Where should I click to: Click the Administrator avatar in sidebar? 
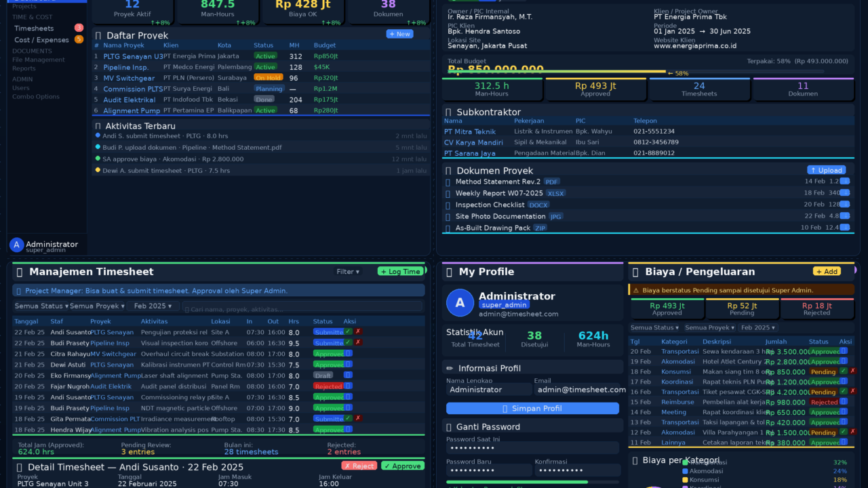pyautogui.click(x=16, y=245)
